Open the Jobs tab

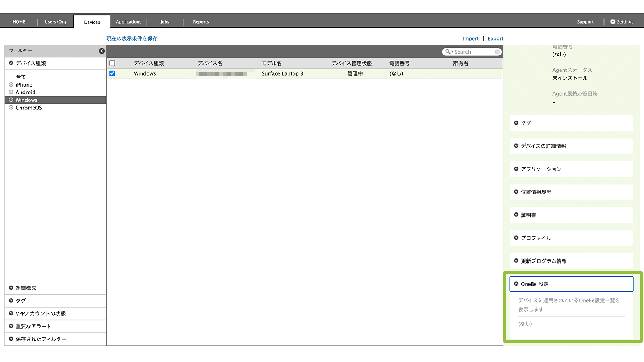(x=165, y=22)
